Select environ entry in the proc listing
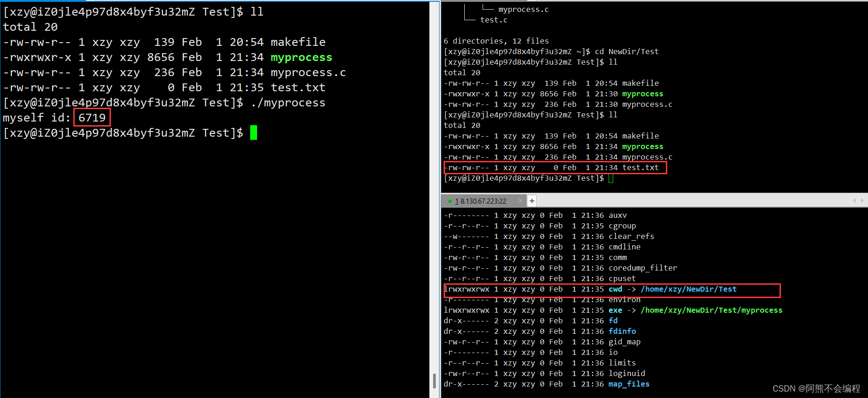Viewport: 868px width, 398px height. [x=624, y=299]
